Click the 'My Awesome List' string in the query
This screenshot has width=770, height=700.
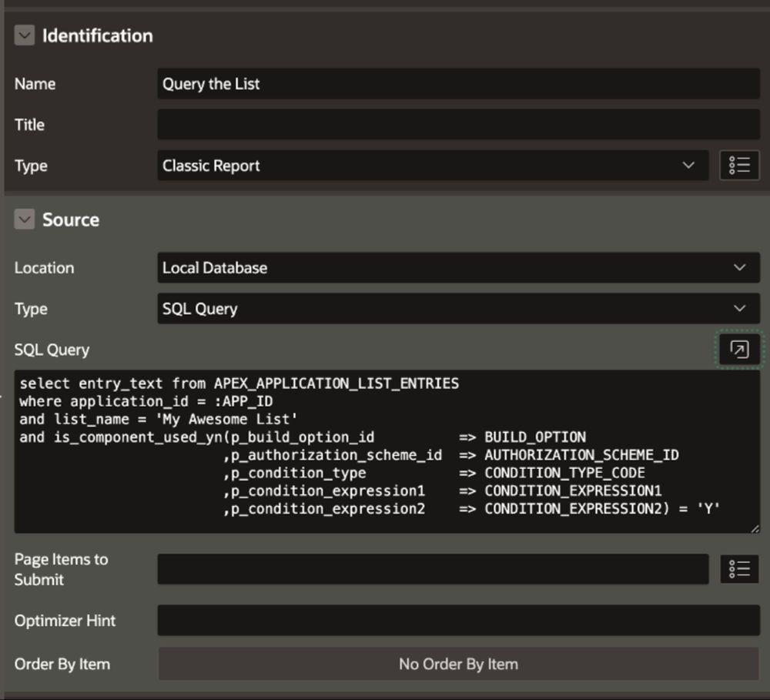(226, 419)
